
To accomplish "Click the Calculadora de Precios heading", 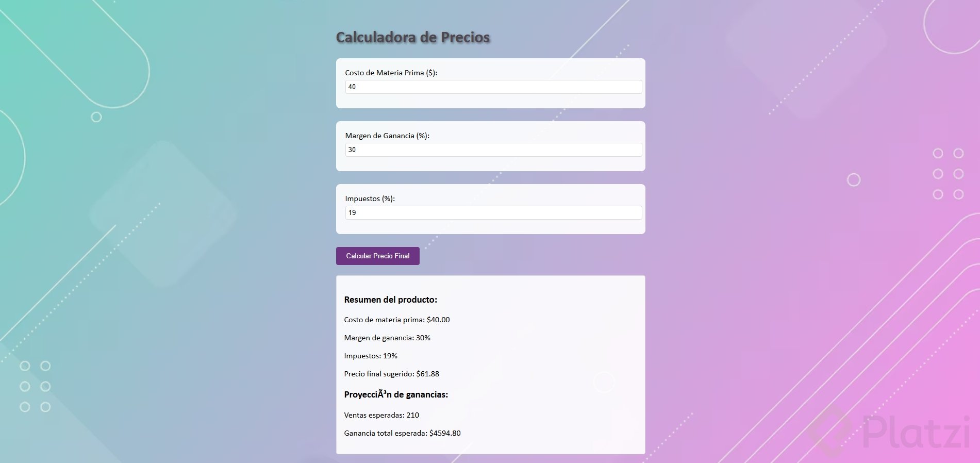I will point(412,37).
